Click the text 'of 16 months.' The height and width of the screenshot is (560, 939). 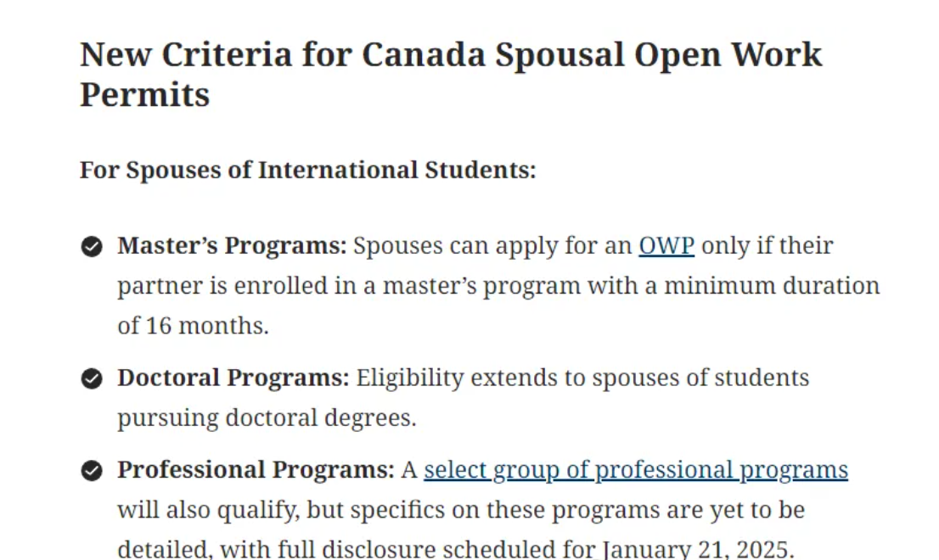(193, 326)
